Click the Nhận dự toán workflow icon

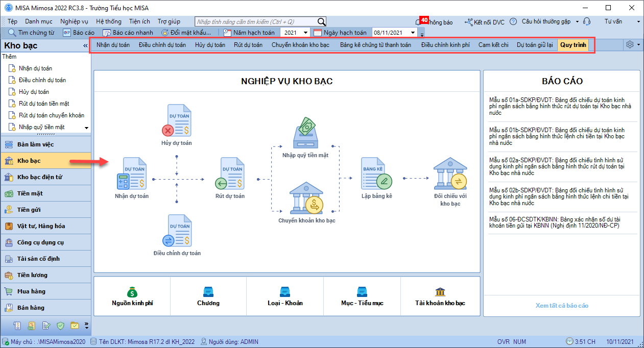point(132,173)
